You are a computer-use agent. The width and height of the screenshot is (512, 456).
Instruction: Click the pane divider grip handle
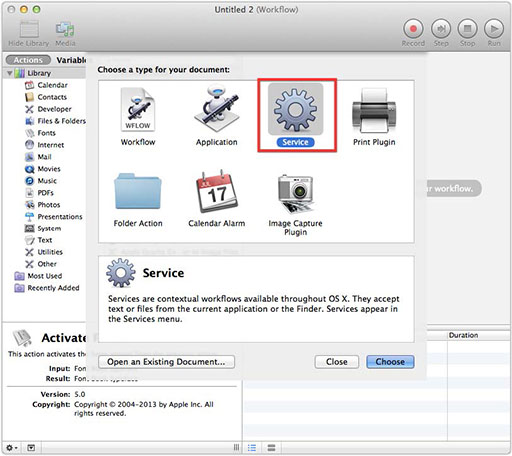[x=236, y=448]
